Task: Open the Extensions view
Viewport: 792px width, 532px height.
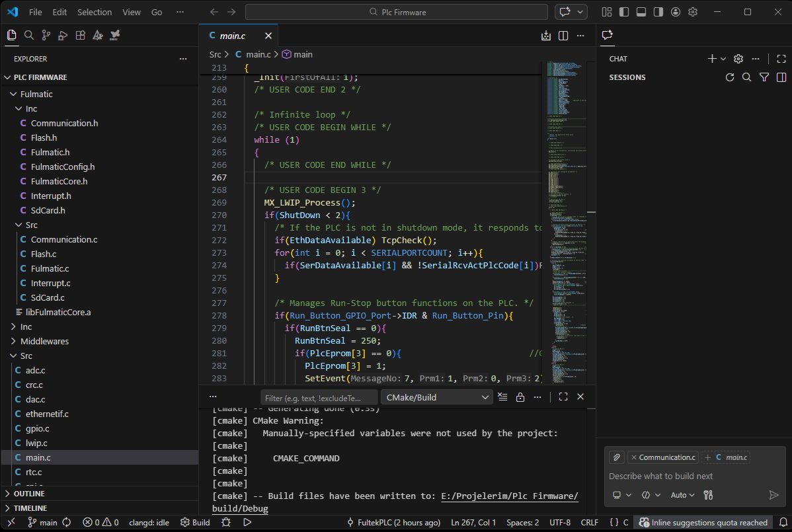Action: click(80, 36)
